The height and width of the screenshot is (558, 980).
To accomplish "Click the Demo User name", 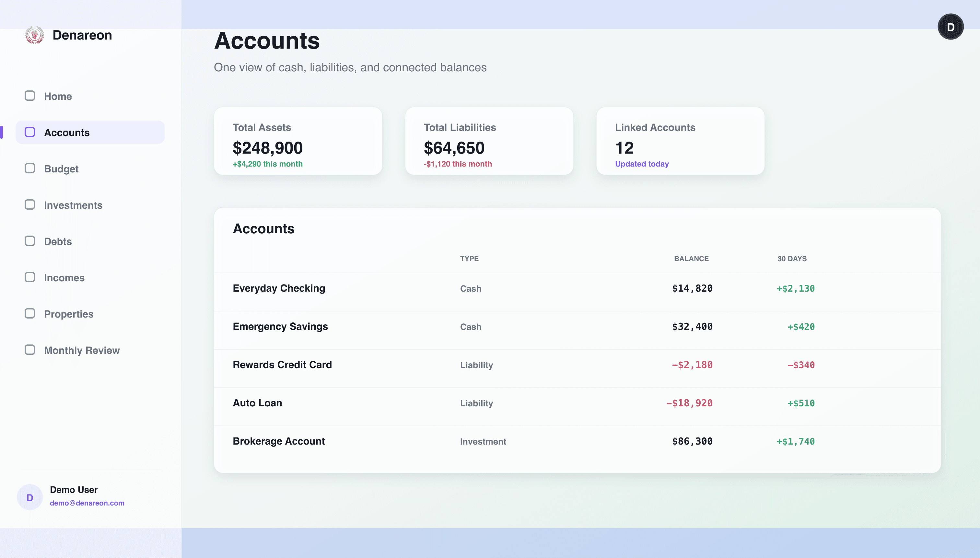I will [74, 490].
